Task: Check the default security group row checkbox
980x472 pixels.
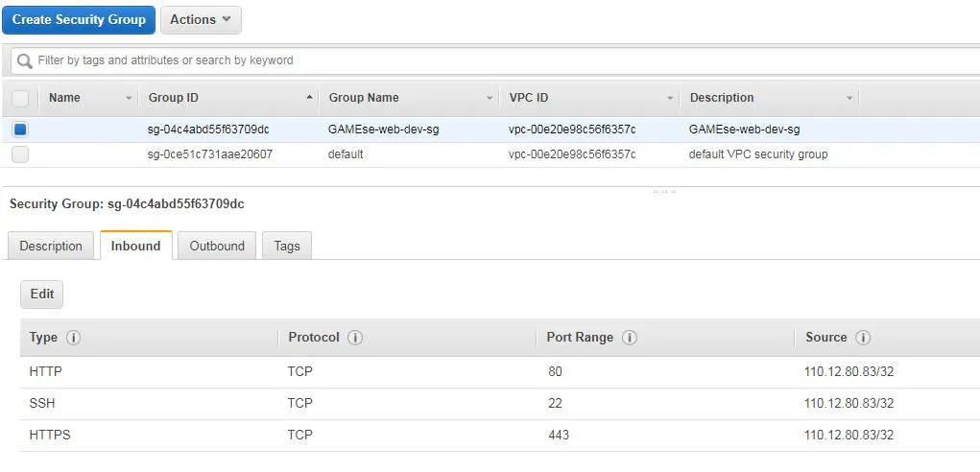Action: (20, 154)
